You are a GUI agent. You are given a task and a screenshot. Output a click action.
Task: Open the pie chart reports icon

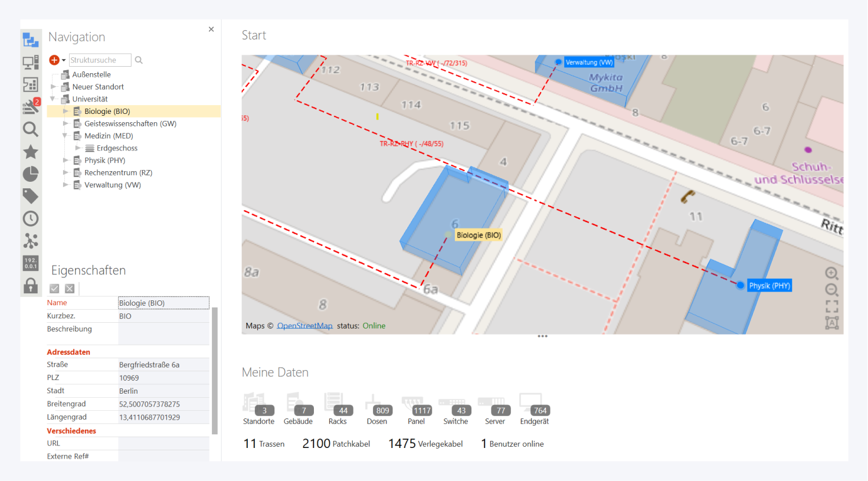click(31, 174)
